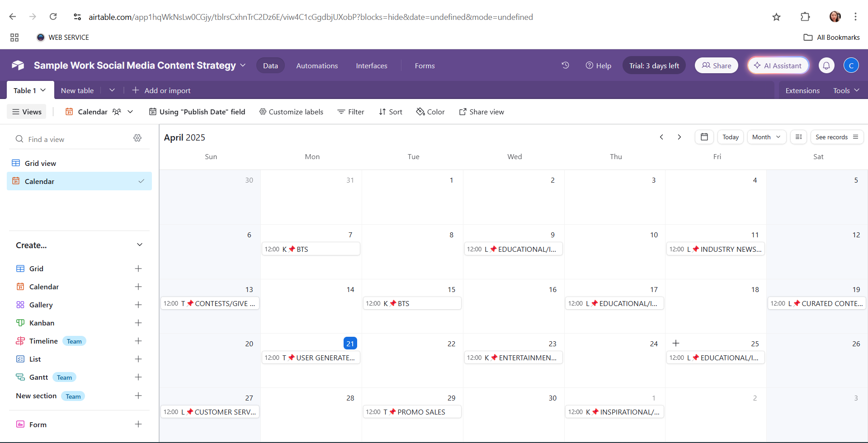The width and height of the screenshot is (868, 443).
Task: Open the Month view dropdown
Action: (766, 137)
